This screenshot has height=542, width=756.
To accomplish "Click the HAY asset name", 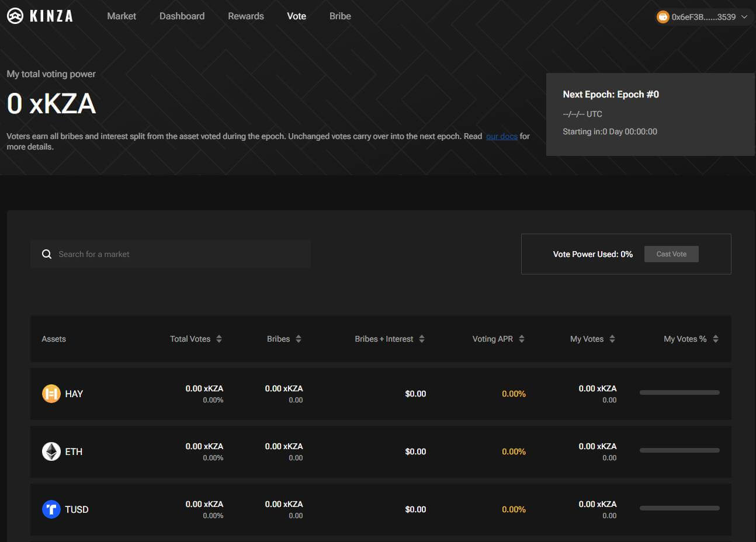I will (74, 394).
